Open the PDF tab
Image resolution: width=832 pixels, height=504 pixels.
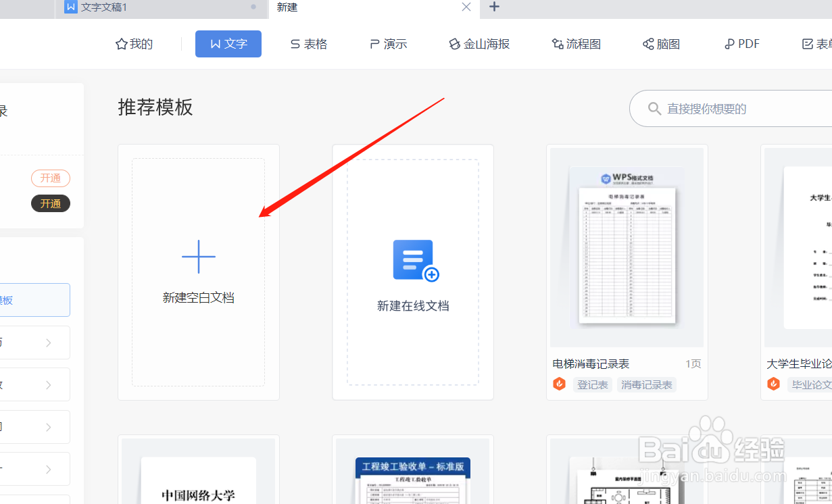pyautogui.click(x=742, y=44)
